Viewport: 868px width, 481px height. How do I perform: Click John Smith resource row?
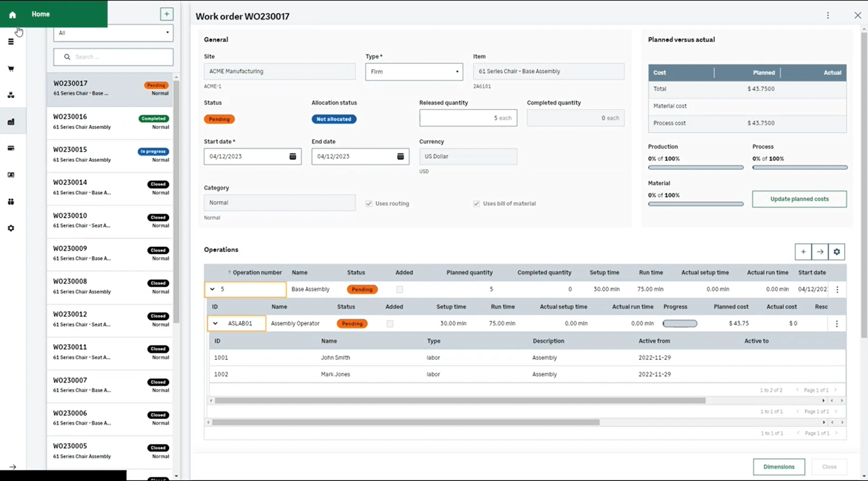click(x=527, y=358)
